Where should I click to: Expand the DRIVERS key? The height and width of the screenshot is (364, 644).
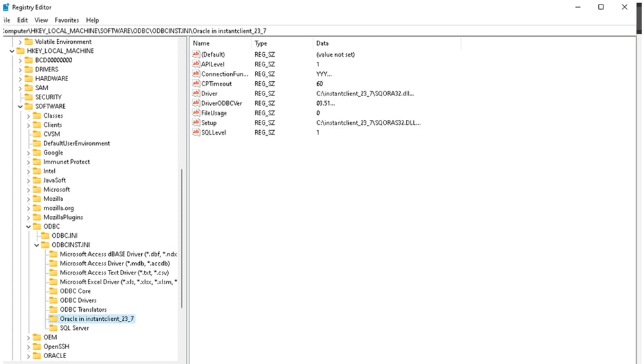point(20,70)
